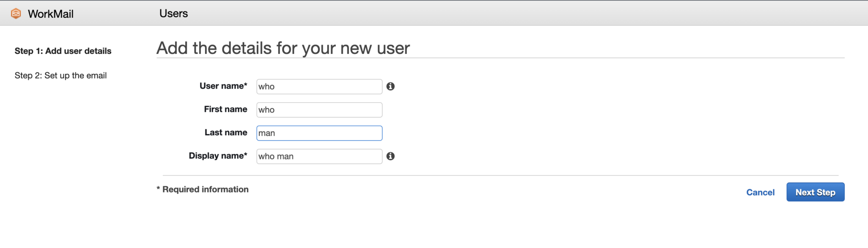The width and height of the screenshot is (868, 248).
Task: Click inside the First name field
Action: [x=319, y=109]
